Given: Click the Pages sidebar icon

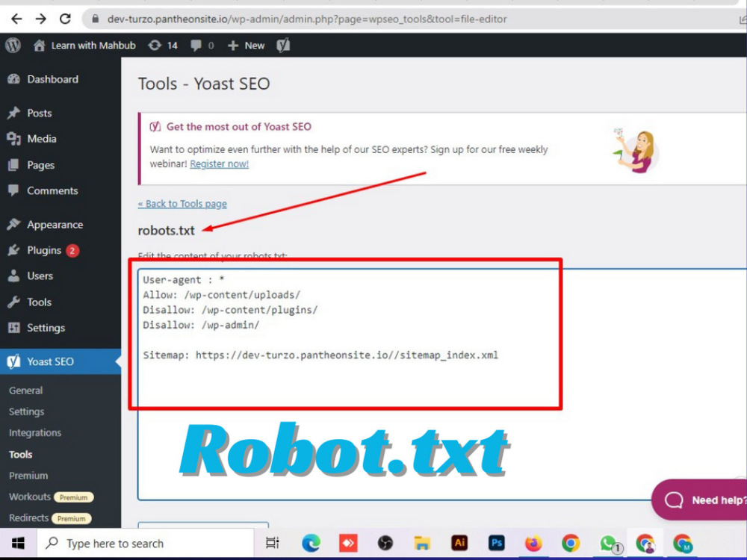Looking at the screenshot, I should pyautogui.click(x=13, y=165).
